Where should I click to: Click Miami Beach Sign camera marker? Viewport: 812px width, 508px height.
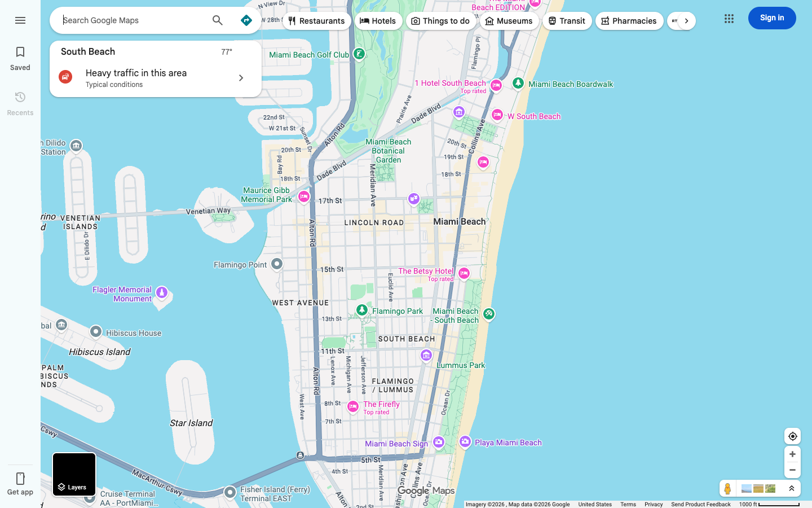439,443
